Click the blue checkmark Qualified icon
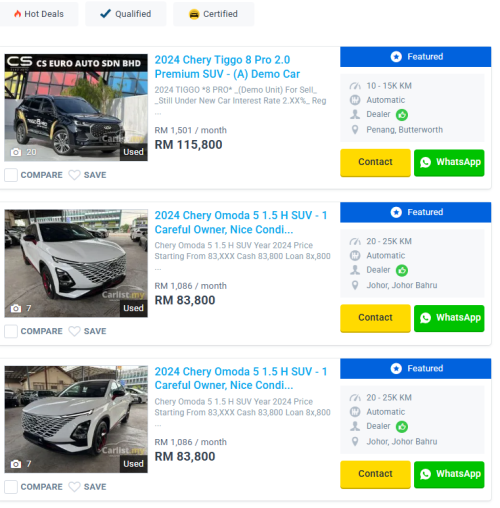The image size is (500, 508). 105,13
